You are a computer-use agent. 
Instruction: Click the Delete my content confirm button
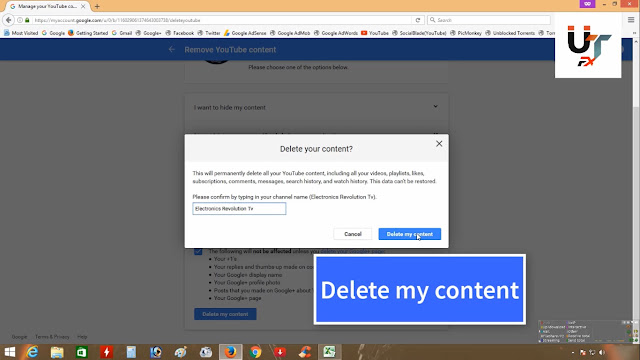pyautogui.click(x=409, y=234)
